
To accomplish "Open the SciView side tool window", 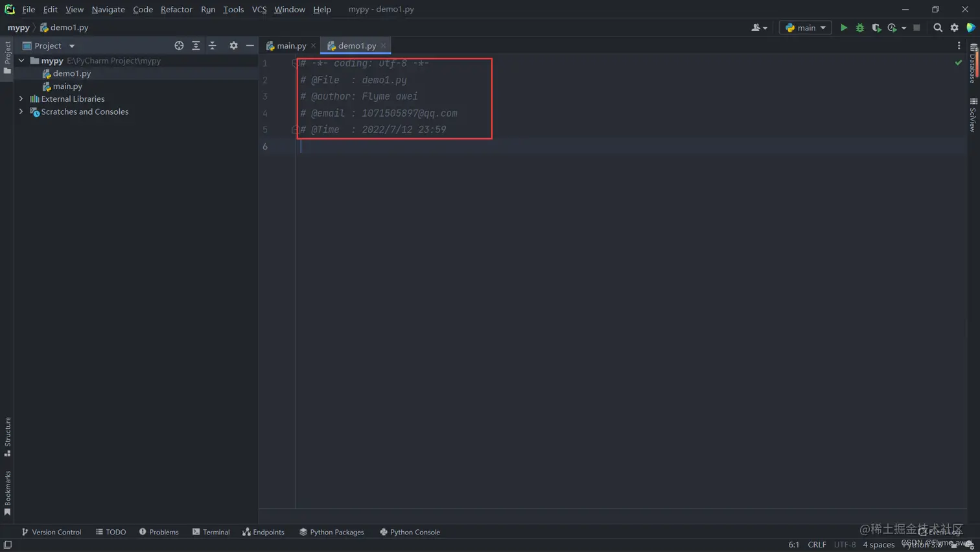I will point(974,115).
